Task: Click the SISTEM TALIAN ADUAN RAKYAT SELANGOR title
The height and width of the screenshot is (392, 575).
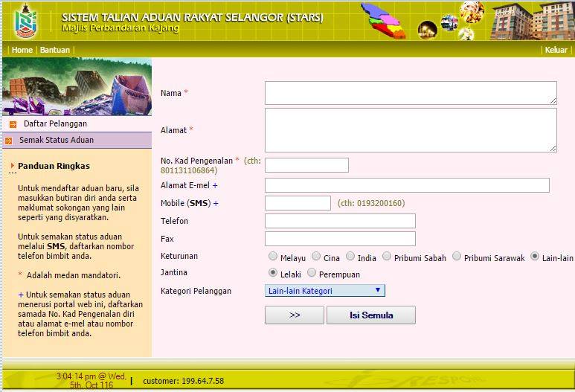Action: coord(193,17)
